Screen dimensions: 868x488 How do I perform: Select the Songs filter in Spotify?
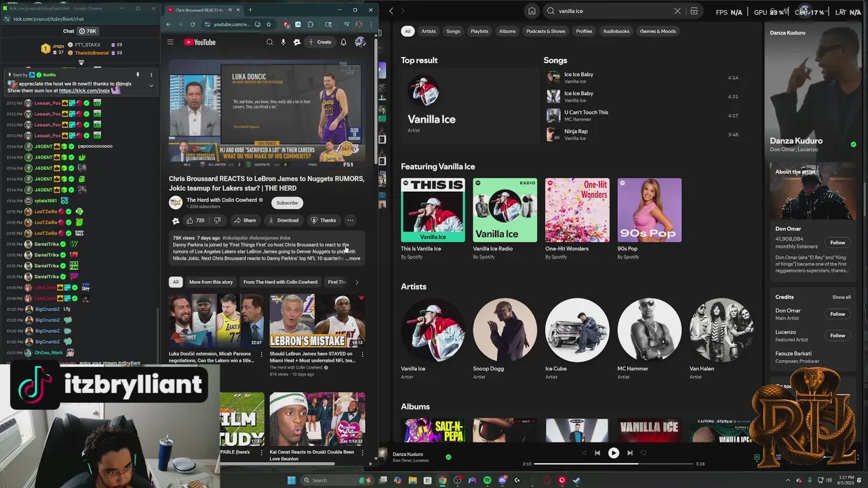point(453,31)
